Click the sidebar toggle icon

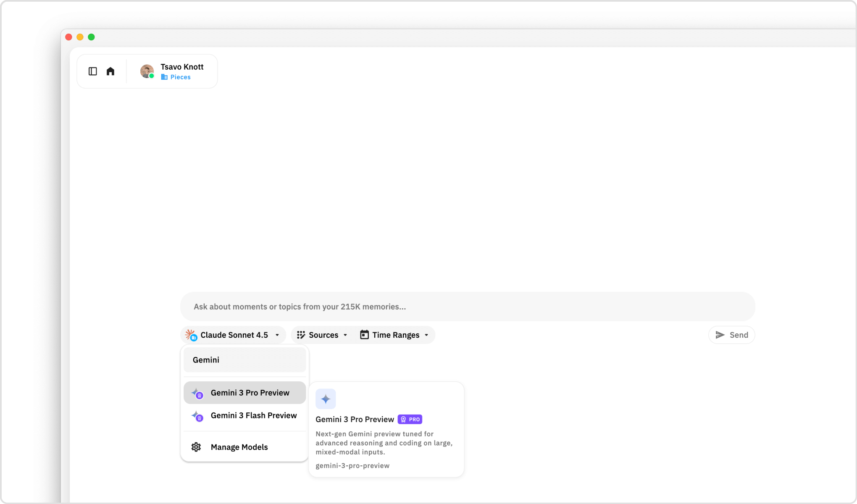coord(92,71)
